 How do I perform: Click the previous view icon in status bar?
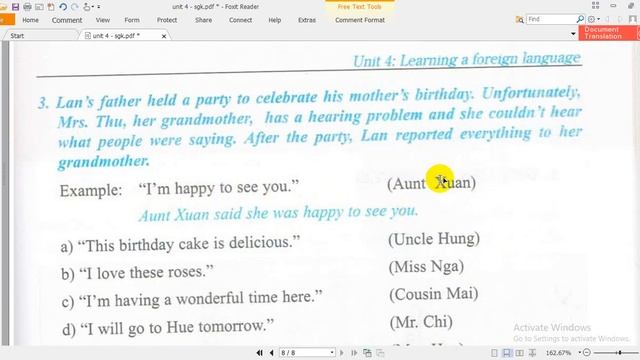tap(367, 353)
